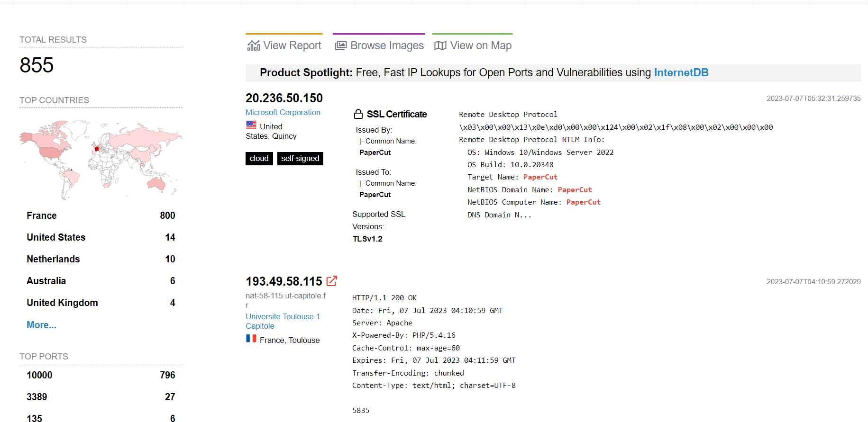Viewport: 868px width, 422px height.
Task: Open host details for 20.236.50.150
Action: pyautogui.click(x=284, y=98)
